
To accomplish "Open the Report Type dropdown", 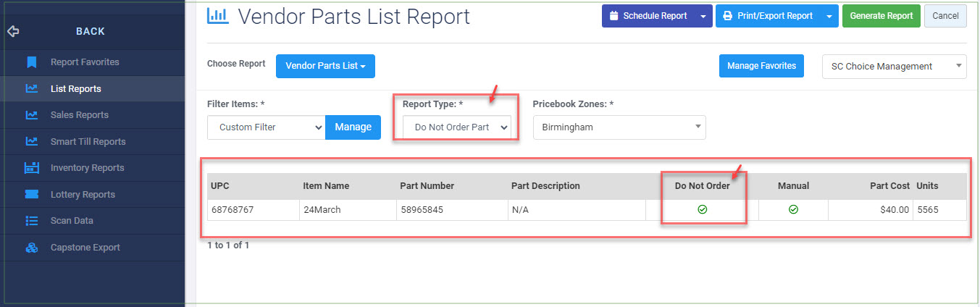I will pos(456,127).
